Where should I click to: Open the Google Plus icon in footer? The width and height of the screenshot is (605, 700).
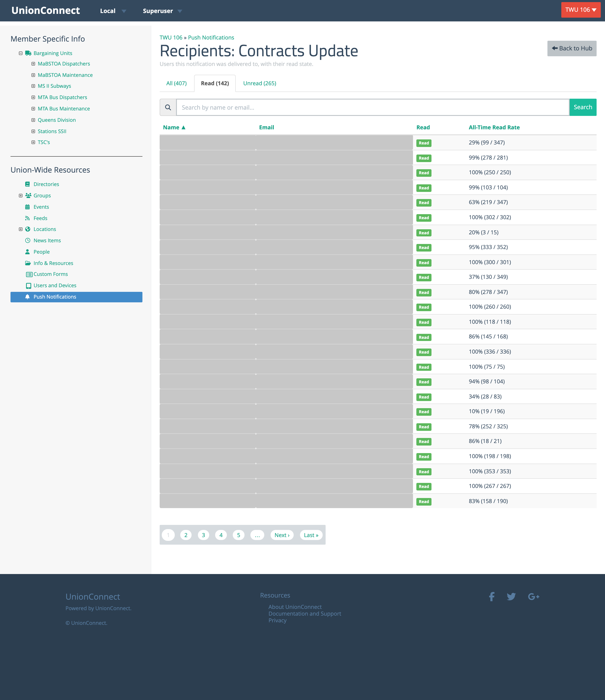pos(533,597)
